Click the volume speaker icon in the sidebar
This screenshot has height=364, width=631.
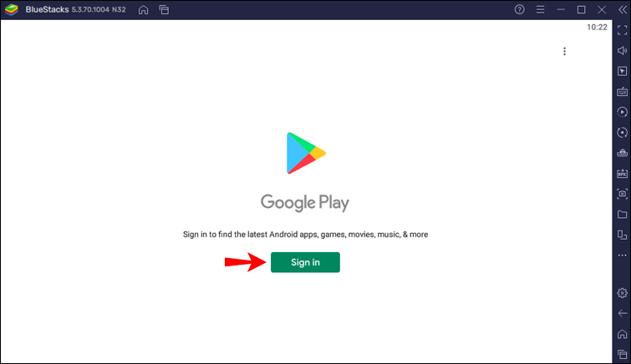(622, 51)
